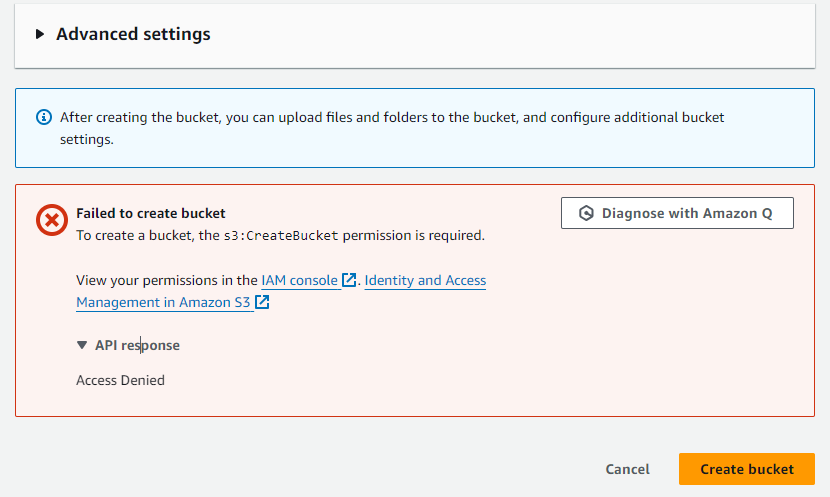Click the 'View your permissions in the' text
The image size is (830, 497).
point(166,281)
